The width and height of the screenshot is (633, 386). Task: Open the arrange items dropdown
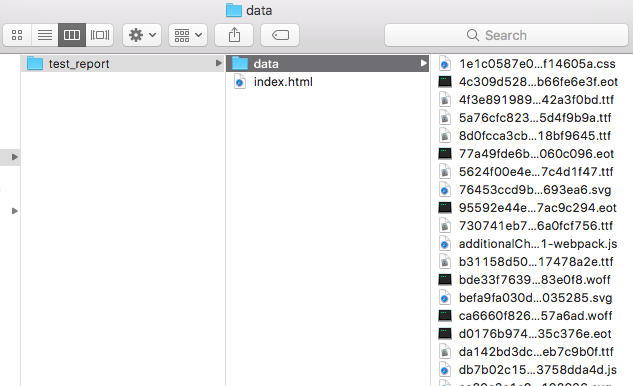pos(188,35)
